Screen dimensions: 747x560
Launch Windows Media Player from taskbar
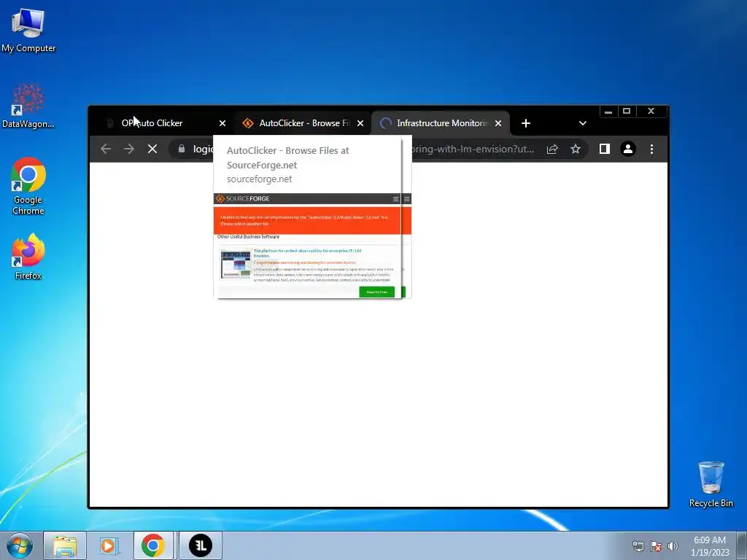[x=109, y=545]
